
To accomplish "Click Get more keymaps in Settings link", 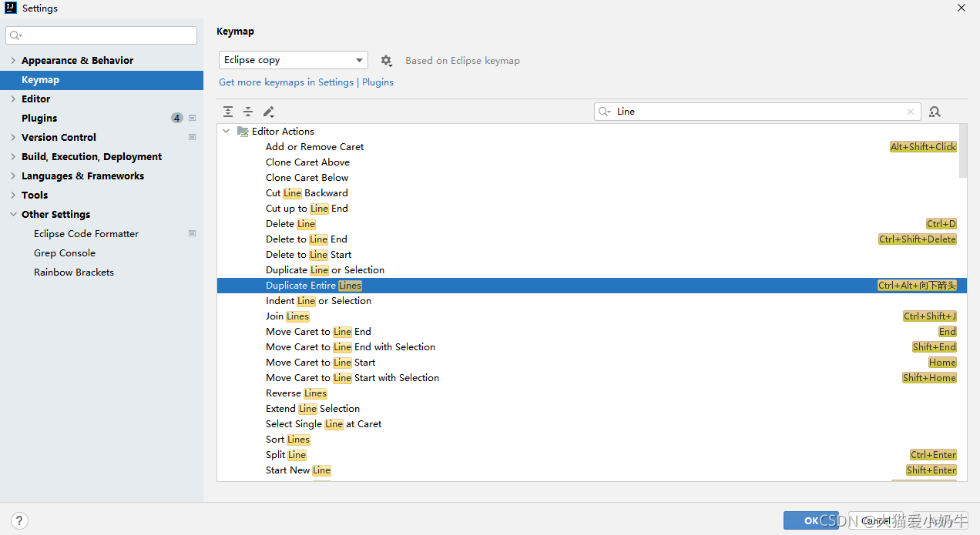I will [x=286, y=82].
